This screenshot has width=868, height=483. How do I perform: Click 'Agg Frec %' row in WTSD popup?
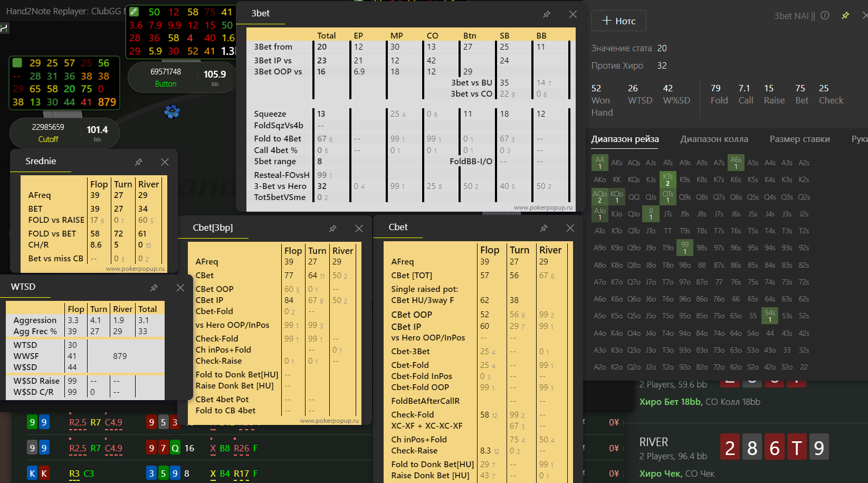point(35,332)
